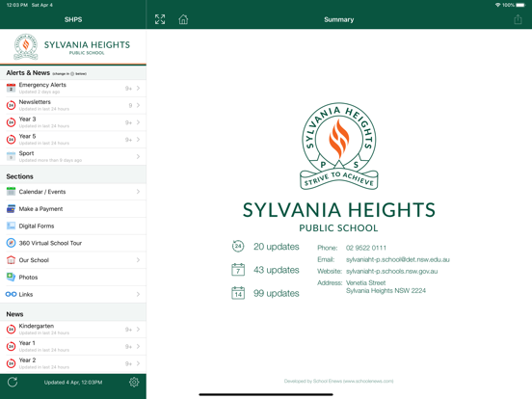The height and width of the screenshot is (399, 532).
Task: Expand Links row chevron
Action: pos(138,294)
